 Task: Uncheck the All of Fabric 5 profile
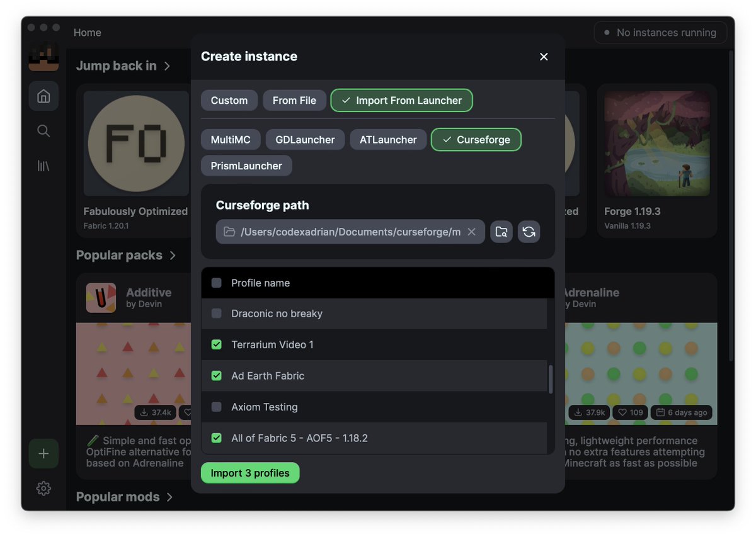click(x=217, y=438)
